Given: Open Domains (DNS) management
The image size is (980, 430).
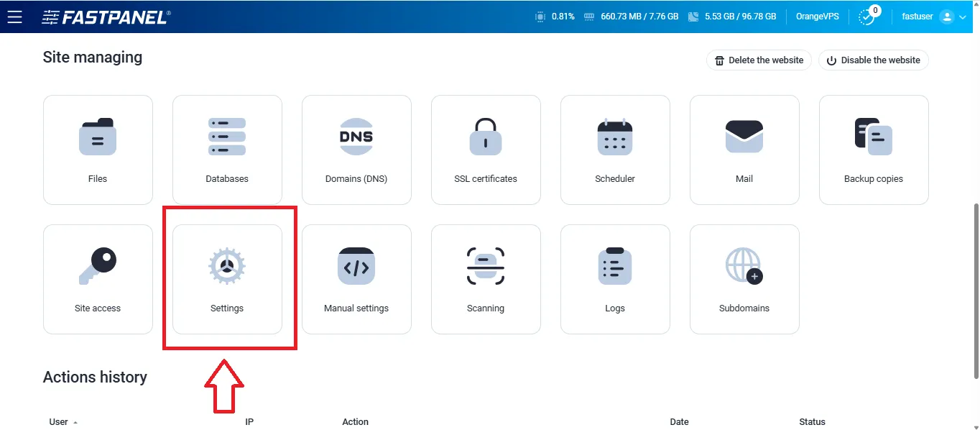Looking at the screenshot, I should (x=356, y=150).
